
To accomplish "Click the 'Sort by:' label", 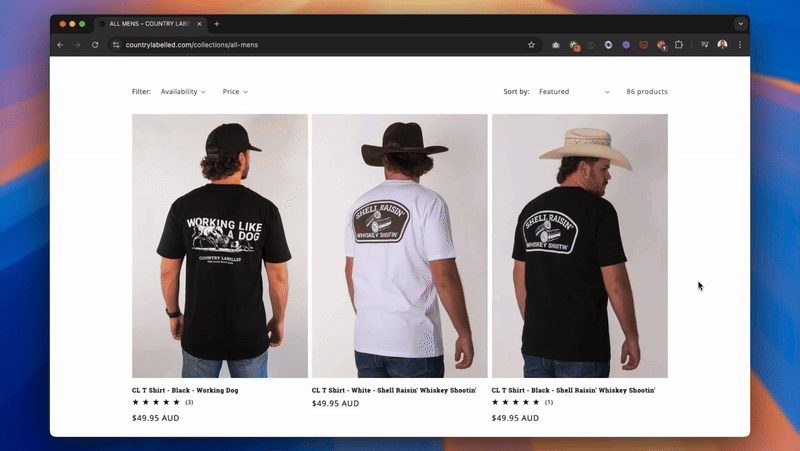I will [516, 92].
